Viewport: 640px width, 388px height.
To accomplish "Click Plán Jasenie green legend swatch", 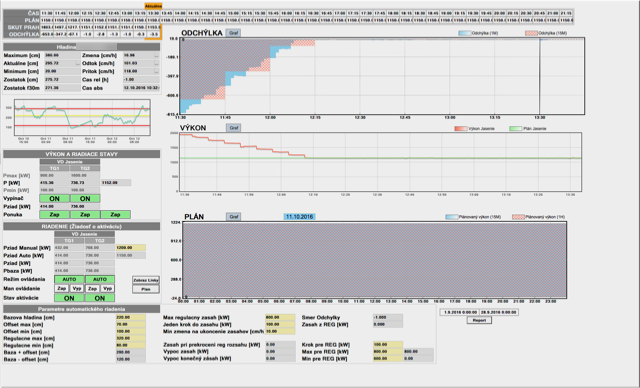I will click(x=516, y=129).
